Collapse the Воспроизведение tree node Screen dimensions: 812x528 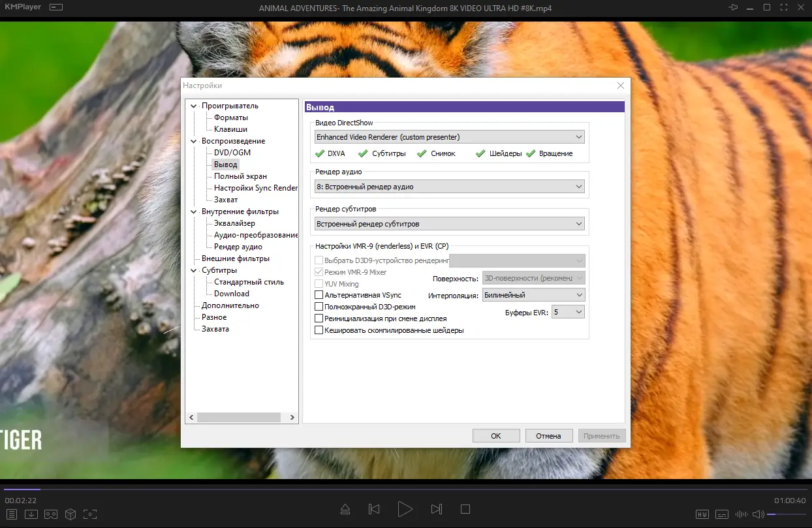pos(193,141)
